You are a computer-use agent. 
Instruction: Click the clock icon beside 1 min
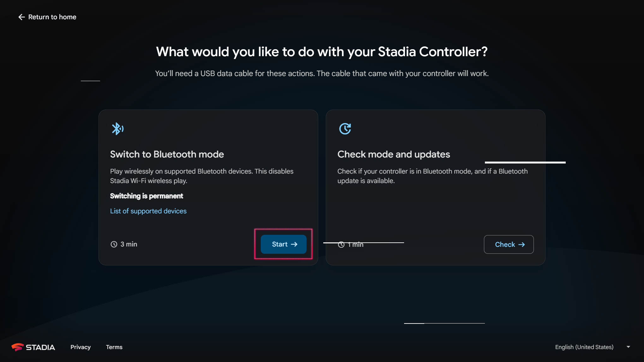click(341, 245)
